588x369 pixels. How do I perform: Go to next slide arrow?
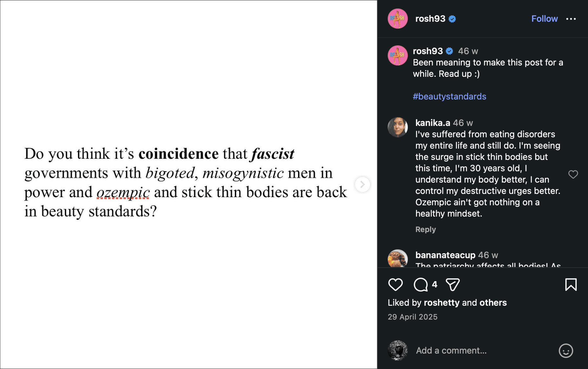click(362, 184)
